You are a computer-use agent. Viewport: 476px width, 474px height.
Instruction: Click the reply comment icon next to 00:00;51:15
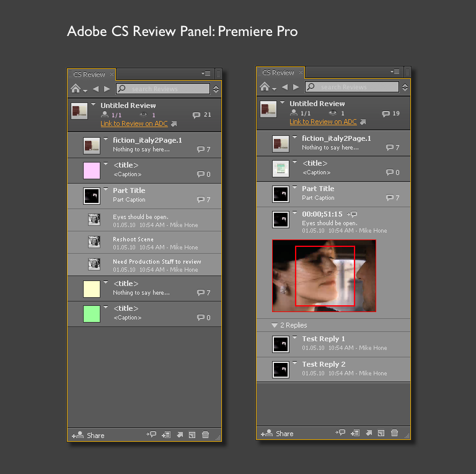click(352, 214)
